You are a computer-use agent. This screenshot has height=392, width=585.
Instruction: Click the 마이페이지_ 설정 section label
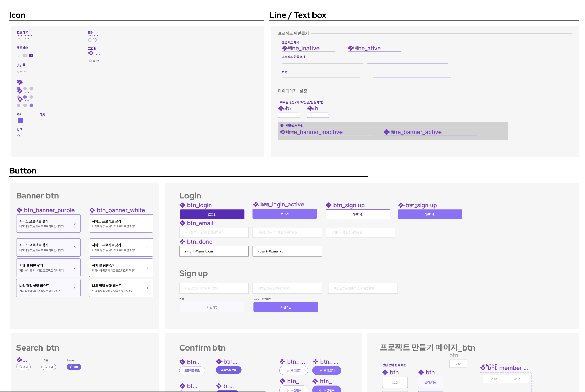click(292, 91)
